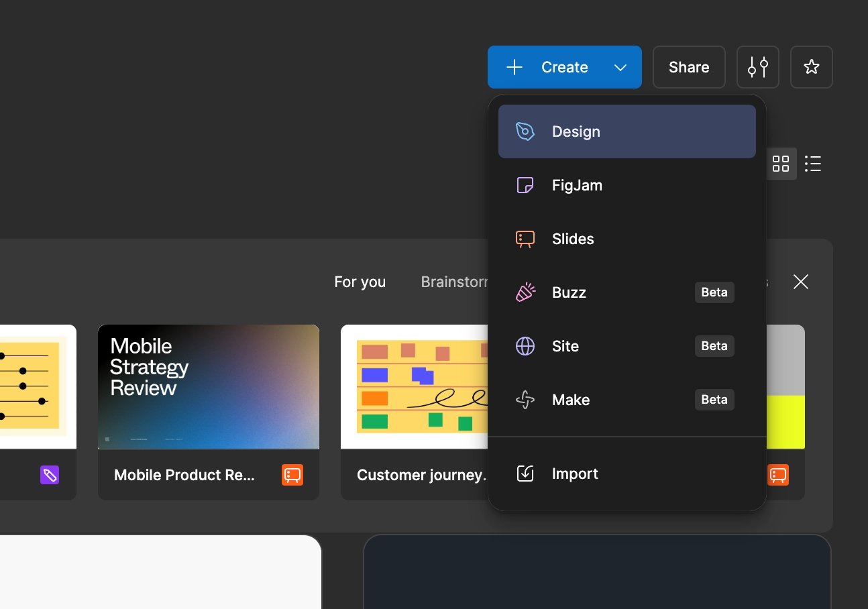868x609 pixels.
Task: Choose Make in the Create menu
Action: [627, 400]
